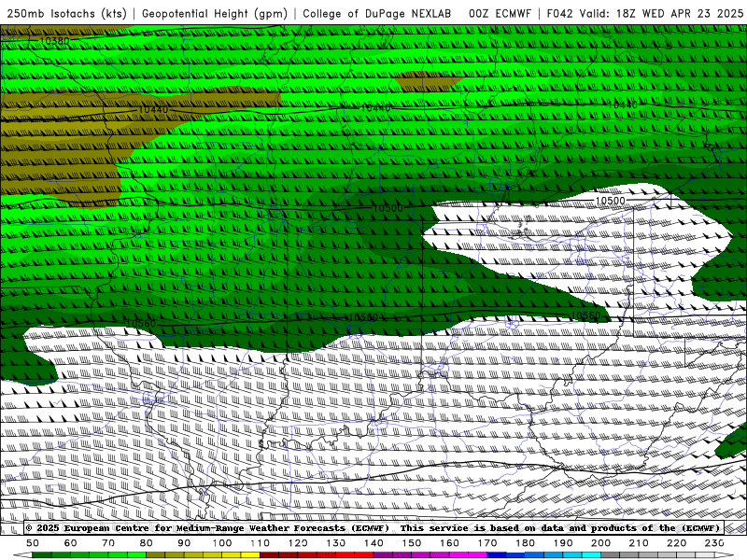The width and height of the screenshot is (747, 560).
Task: Click the 70 kts color bar label
Action: point(108,543)
